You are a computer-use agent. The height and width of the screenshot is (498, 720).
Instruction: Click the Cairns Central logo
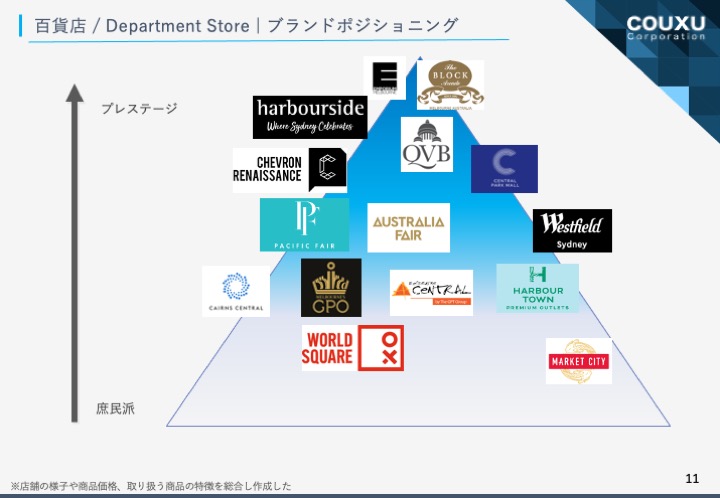tap(236, 291)
